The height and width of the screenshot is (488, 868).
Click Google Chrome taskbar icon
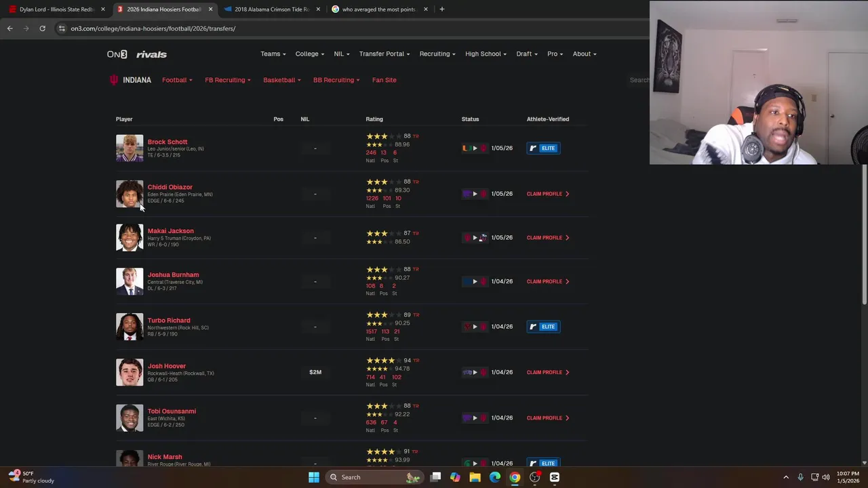point(515,477)
